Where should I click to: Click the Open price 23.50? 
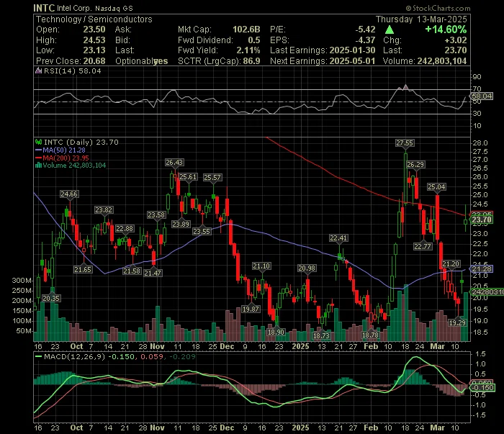point(94,30)
